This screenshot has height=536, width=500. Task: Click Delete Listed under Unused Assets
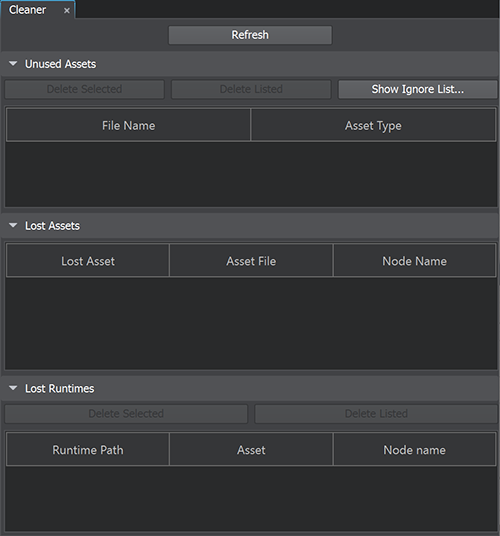tap(251, 89)
